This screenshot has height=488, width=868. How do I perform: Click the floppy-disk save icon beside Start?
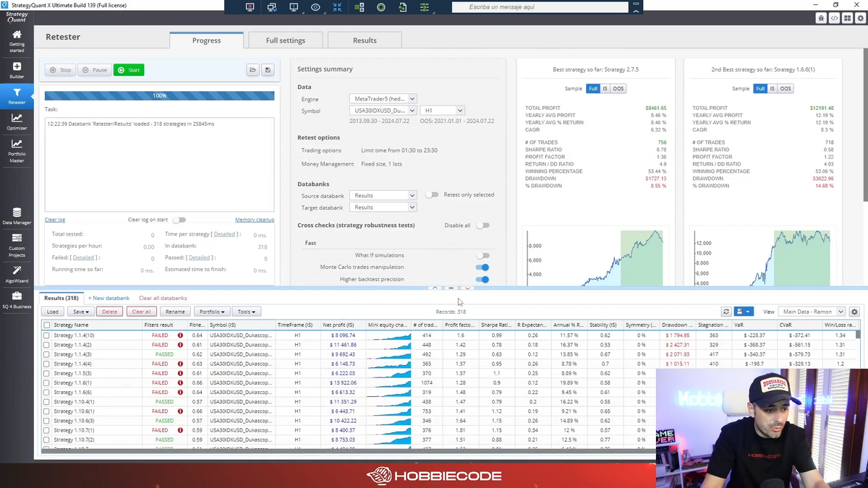(x=268, y=70)
